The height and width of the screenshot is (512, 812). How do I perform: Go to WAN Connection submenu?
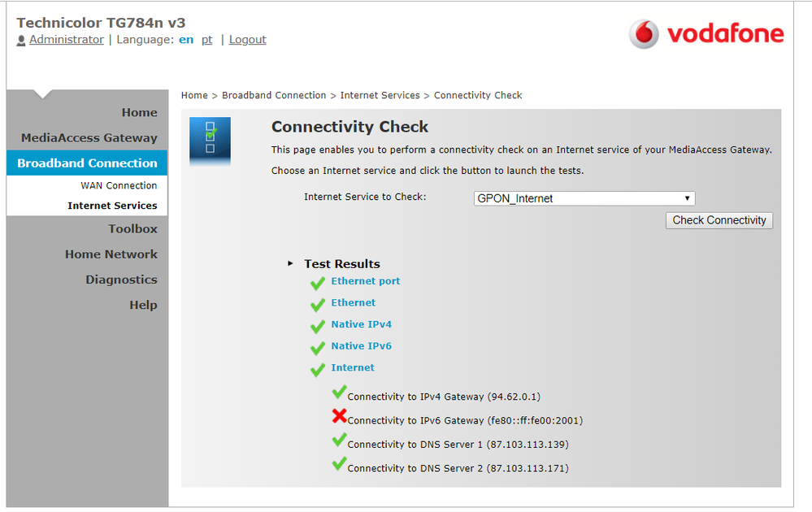click(119, 185)
